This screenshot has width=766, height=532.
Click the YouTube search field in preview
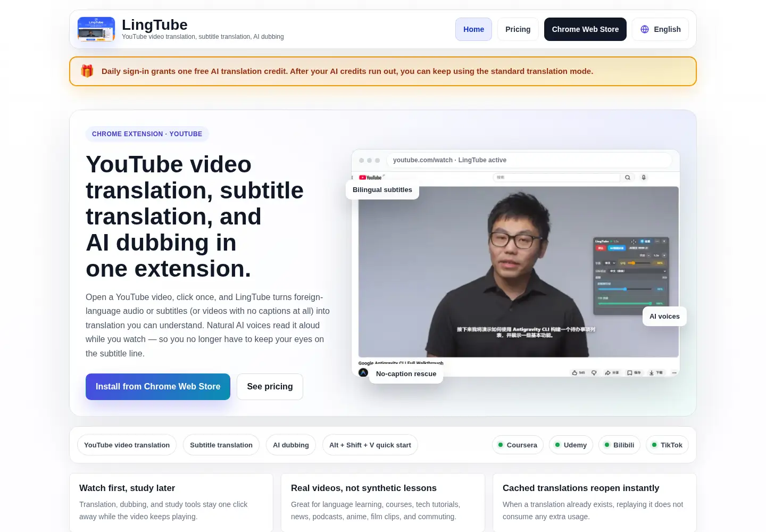point(556,178)
